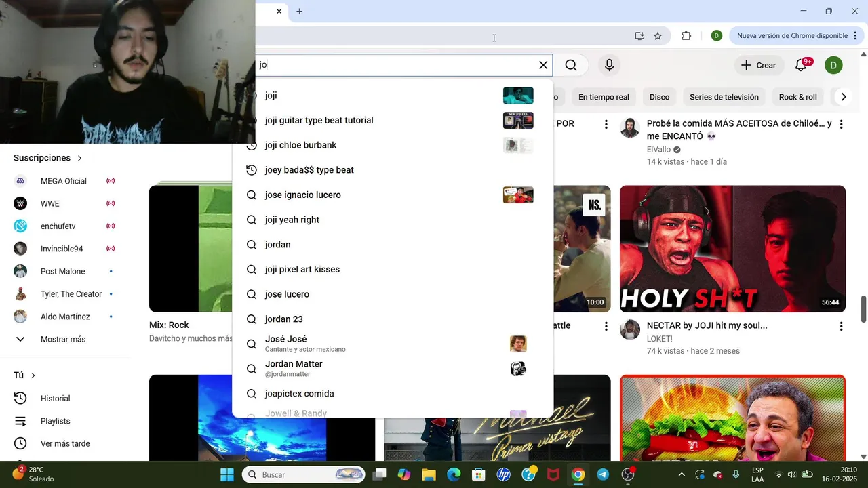Clear the search box with the X icon
The width and height of the screenshot is (868, 488).
pyautogui.click(x=543, y=65)
